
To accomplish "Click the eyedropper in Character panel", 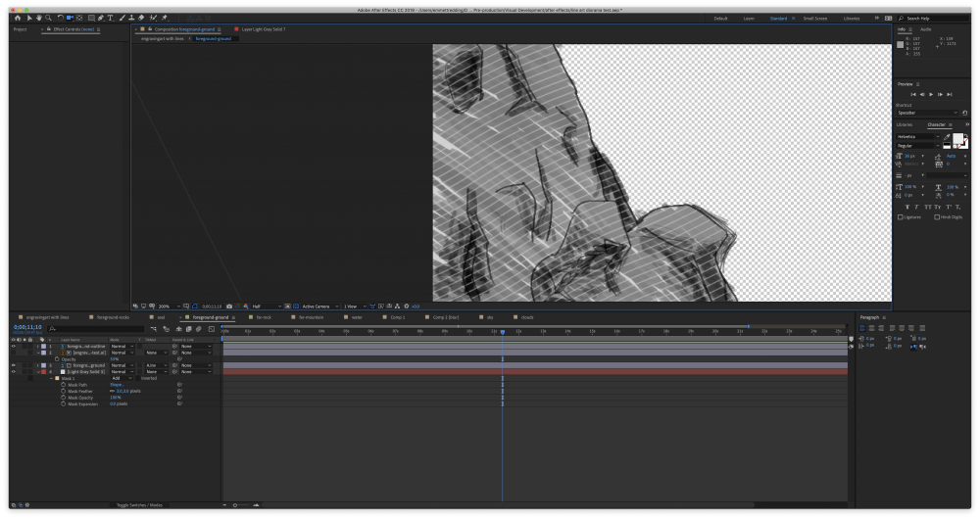I will tap(947, 137).
